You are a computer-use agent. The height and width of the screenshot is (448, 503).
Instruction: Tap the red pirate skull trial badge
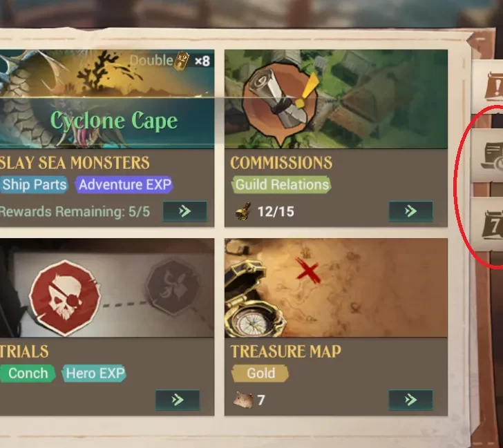click(x=65, y=298)
